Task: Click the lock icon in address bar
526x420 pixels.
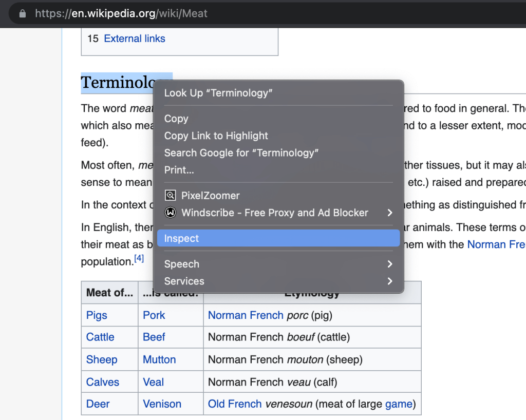Action: click(23, 13)
